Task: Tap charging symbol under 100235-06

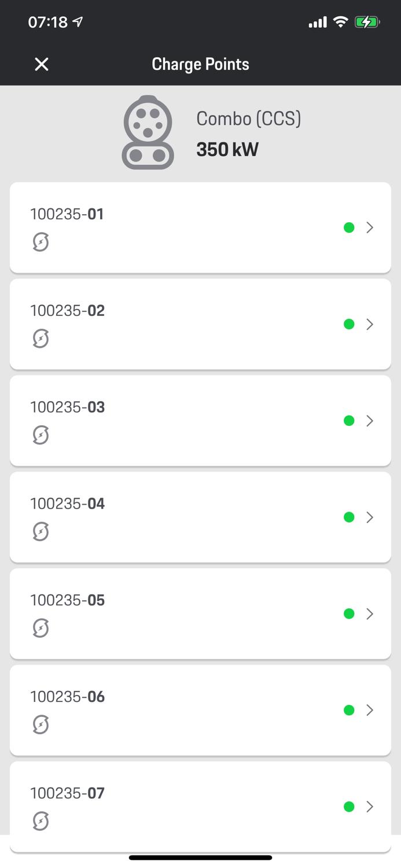Action: tap(41, 724)
